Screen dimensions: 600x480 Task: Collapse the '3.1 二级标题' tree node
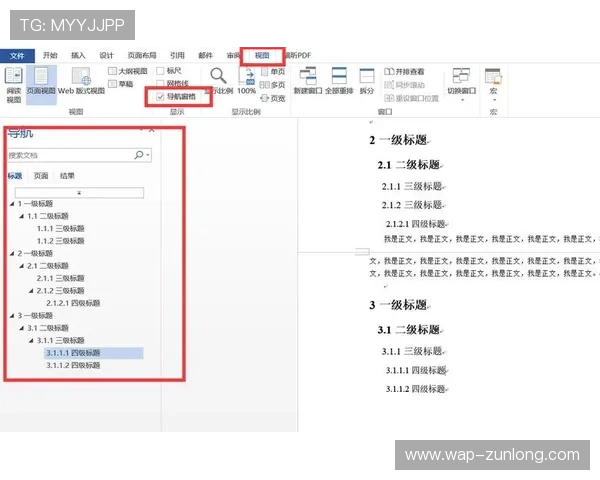(x=21, y=328)
